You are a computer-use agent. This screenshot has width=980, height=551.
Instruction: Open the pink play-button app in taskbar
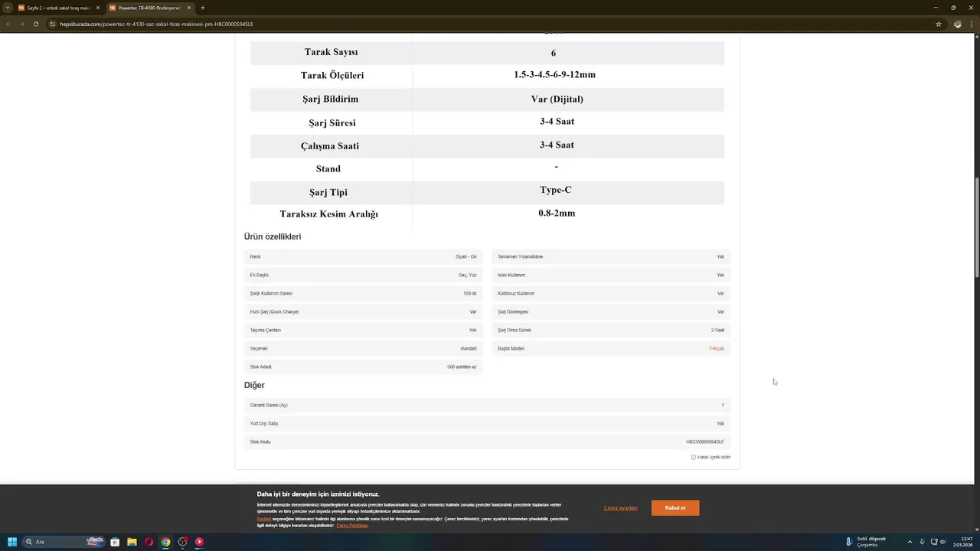[x=199, y=542]
